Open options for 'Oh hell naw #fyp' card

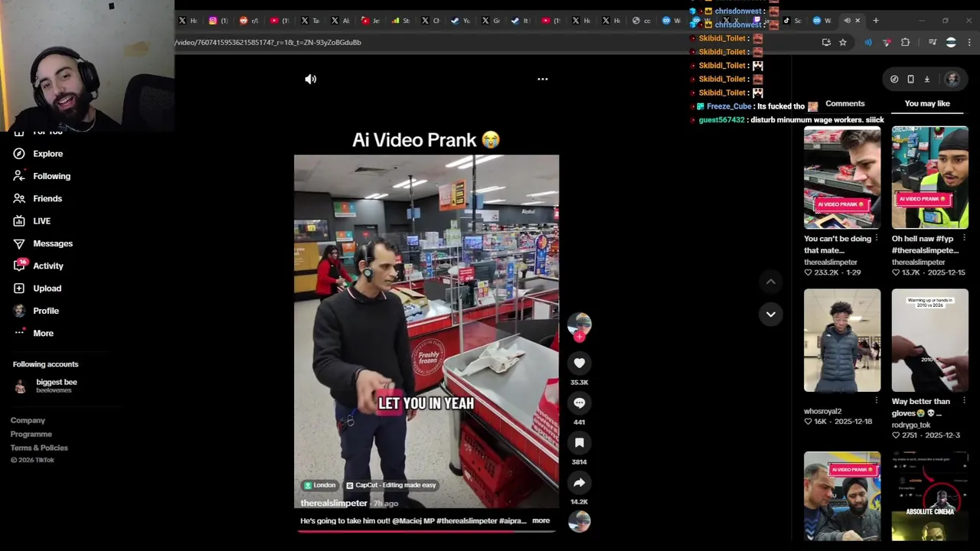964,238
